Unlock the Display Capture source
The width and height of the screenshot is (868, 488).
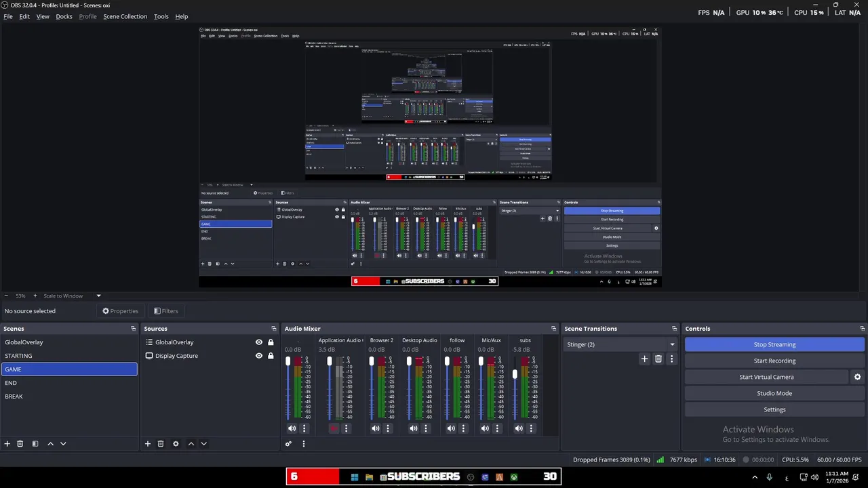point(271,356)
